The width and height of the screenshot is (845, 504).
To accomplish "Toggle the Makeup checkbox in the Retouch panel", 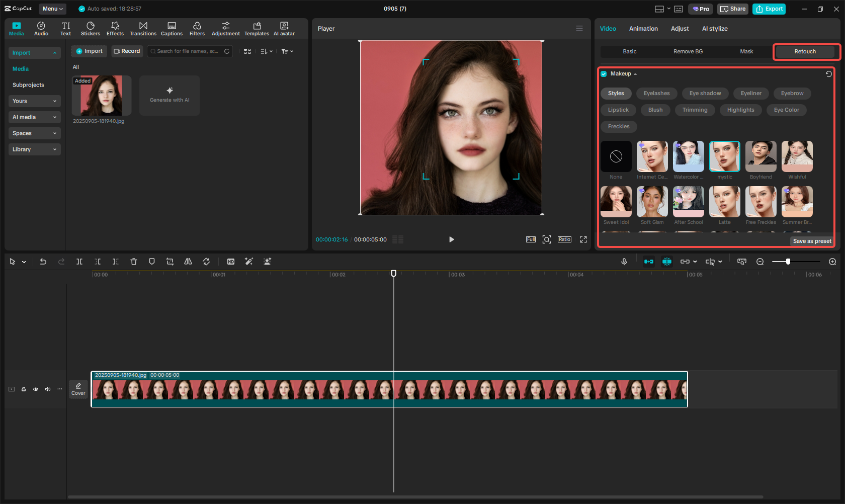I will [x=603, y=73].
